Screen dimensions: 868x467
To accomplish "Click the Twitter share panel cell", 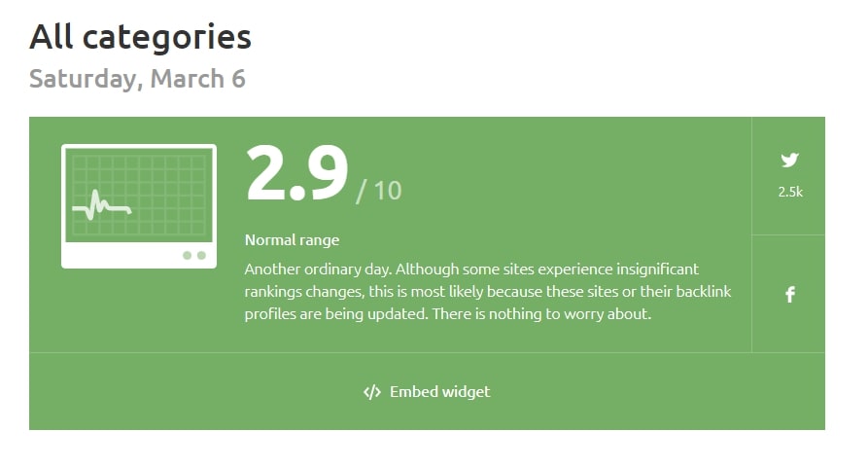I will point(788,175).
